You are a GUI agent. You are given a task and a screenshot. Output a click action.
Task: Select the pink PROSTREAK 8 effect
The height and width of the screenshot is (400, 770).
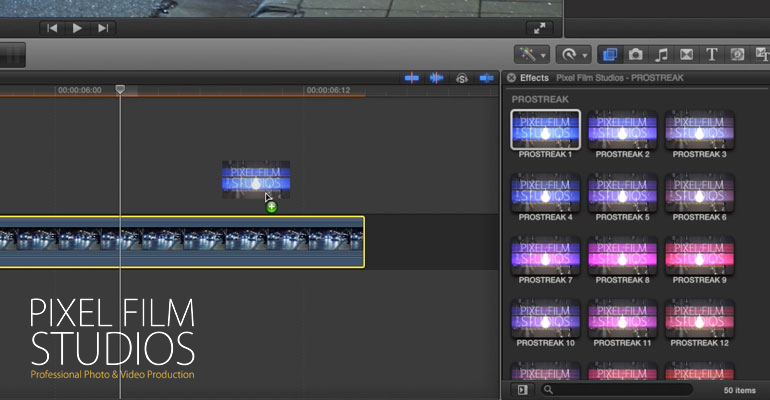click(x=622, y=255)
